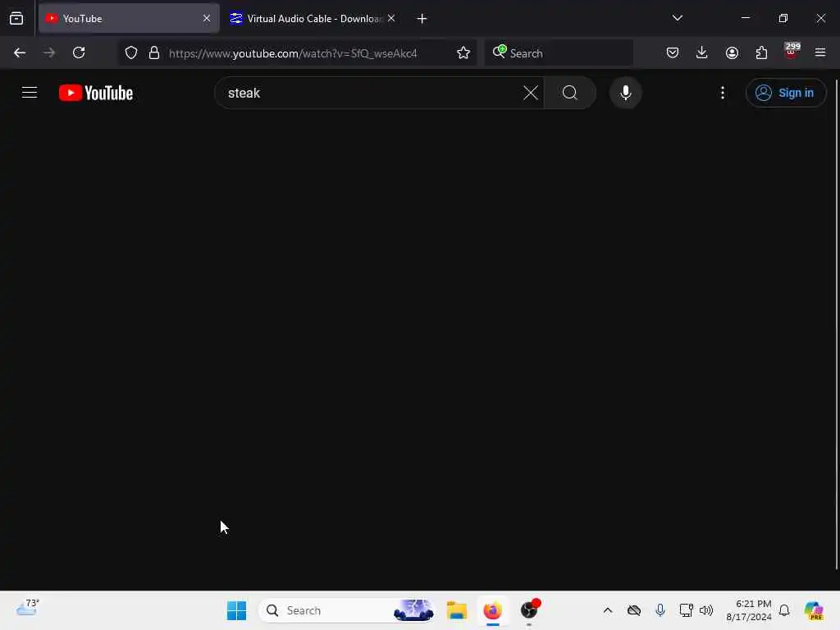
Task: Open Firefox application menu
Action: pos(820,52)
